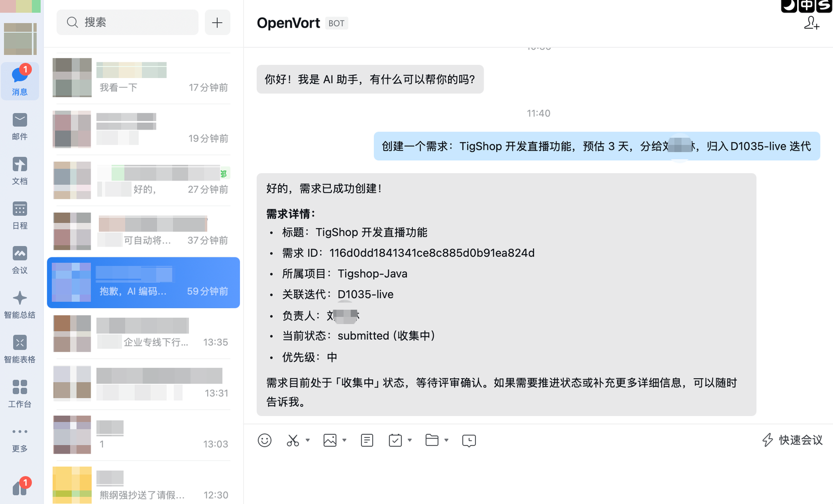The width and height of the screenshot is (833, 504).
Task: Open chat history clock icon
Action: [469, 441]
